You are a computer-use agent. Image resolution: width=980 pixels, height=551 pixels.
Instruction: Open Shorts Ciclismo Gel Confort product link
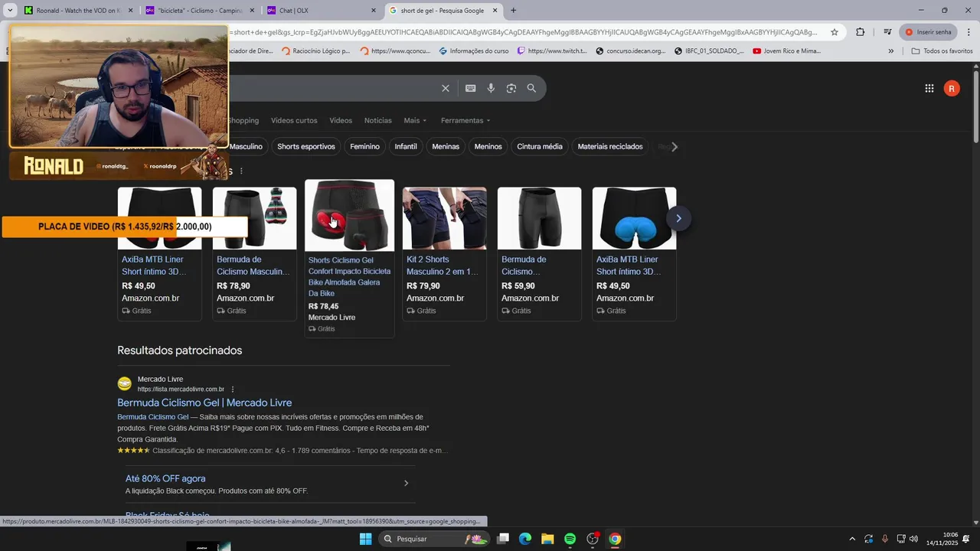pos(349,276)
